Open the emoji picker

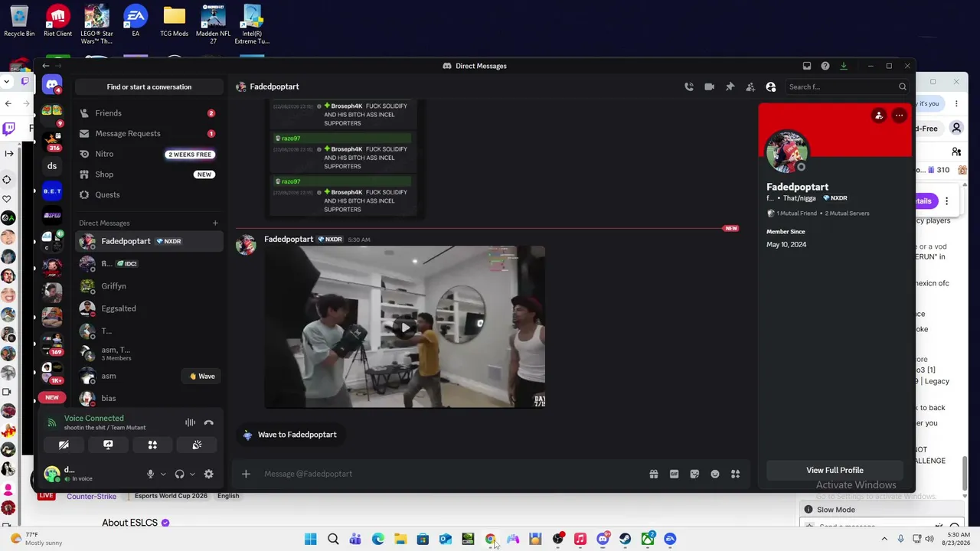(715, 474)
